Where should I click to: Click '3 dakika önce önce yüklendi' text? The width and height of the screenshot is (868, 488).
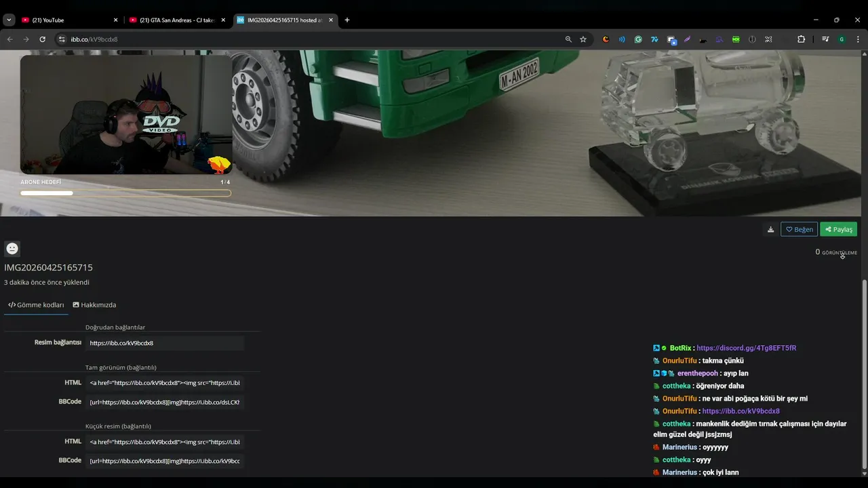click(46, 282)
